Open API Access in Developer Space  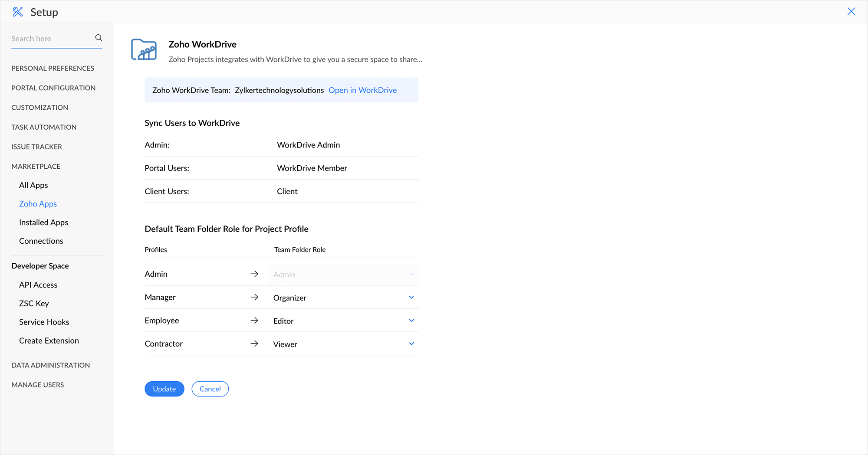click(x=38, y=285)
